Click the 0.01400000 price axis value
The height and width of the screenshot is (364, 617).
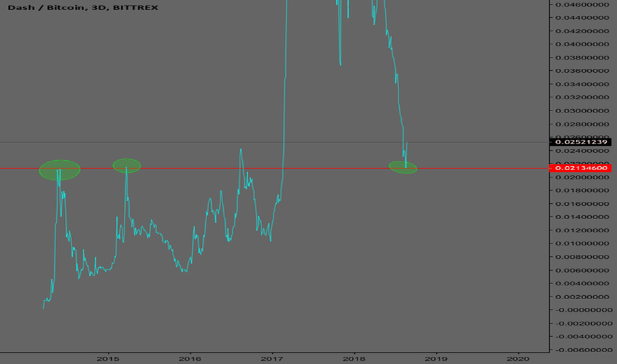pyautogui.click(x=582, y=217)
